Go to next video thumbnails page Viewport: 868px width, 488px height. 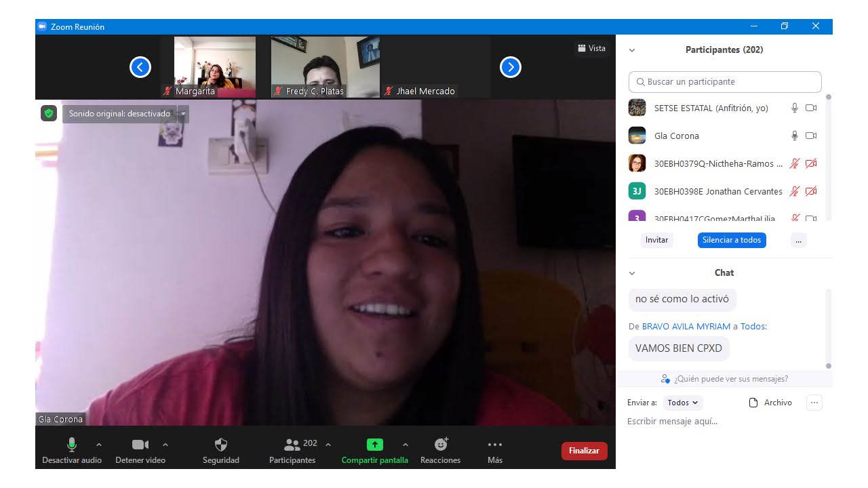point(511,67)
